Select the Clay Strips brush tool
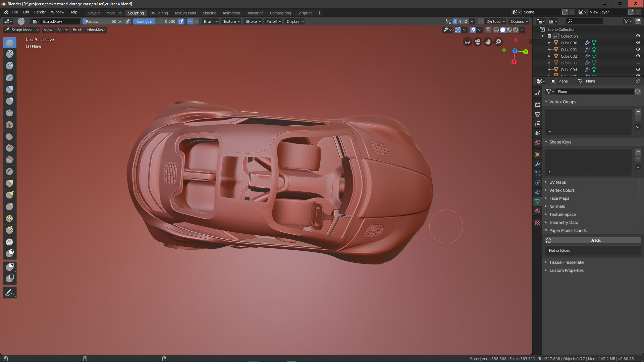The width and height of the screenshot is (644, 362). point(10,66)
